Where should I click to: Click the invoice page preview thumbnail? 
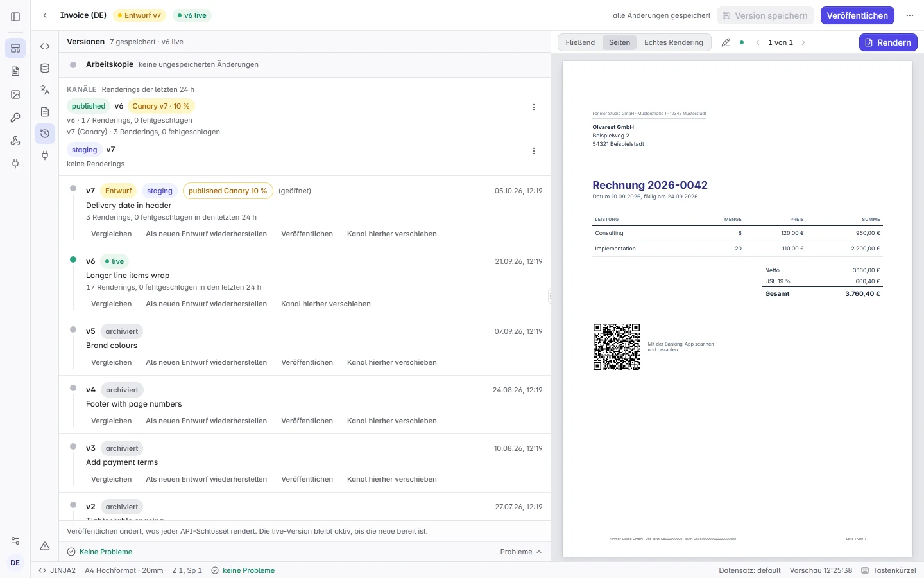(x=737, y=309)
